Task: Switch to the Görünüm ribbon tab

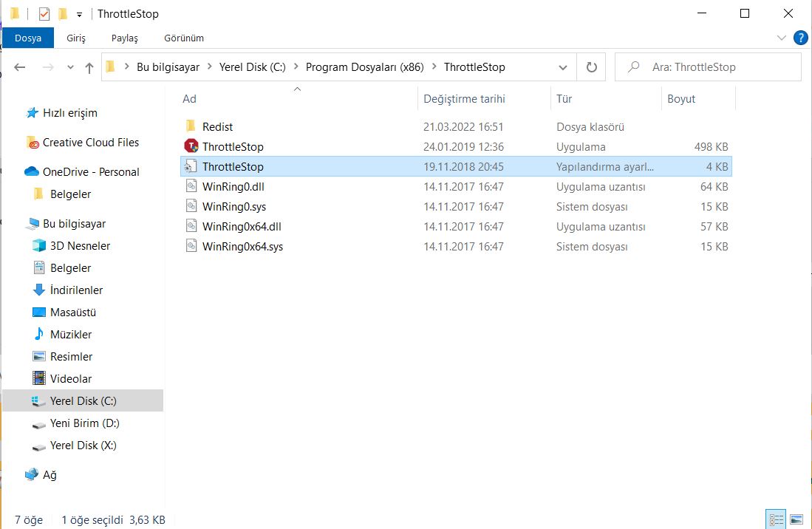Action: (x=184, y=38)
